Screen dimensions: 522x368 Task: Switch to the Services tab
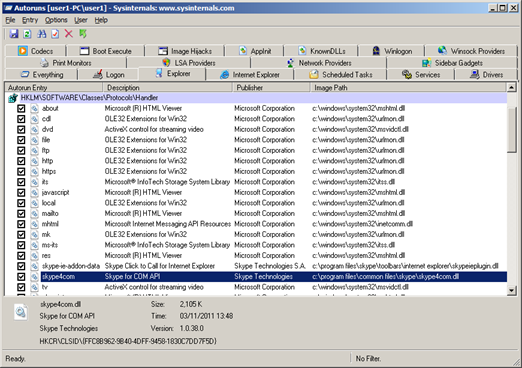click(x=421, y=75)
